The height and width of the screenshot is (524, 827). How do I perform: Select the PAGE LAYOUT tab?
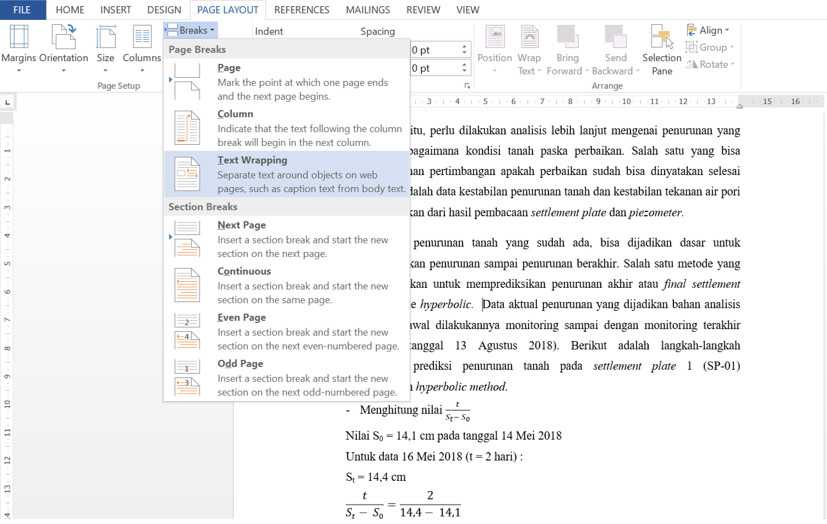[x=227, y=10]
